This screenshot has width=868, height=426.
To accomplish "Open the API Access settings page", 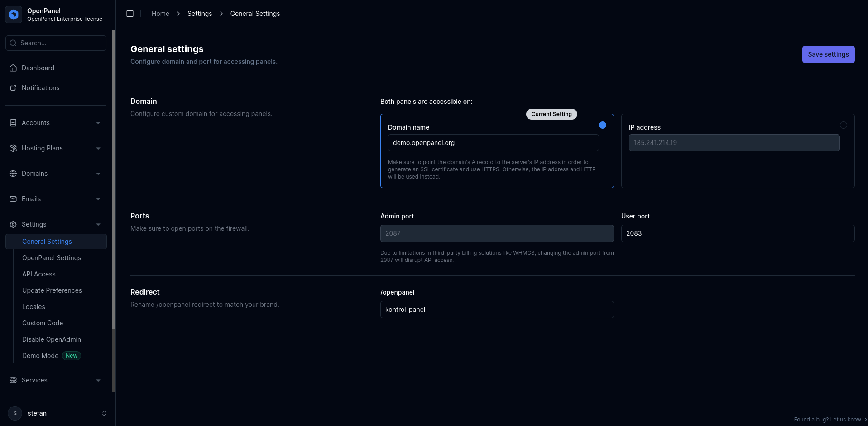I will click(39, 274).
